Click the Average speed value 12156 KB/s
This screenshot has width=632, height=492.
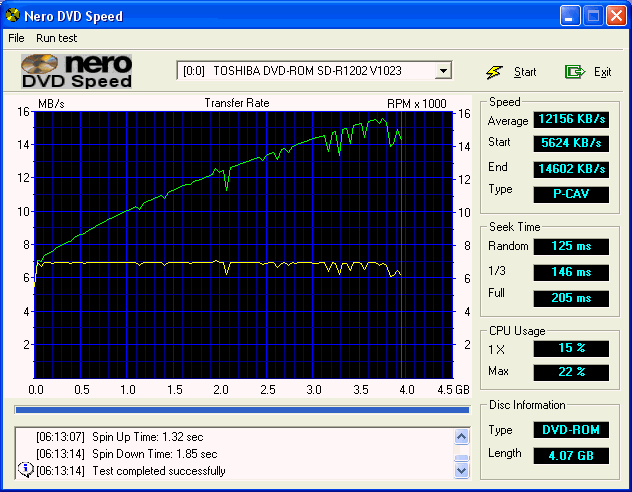[571, 119]
